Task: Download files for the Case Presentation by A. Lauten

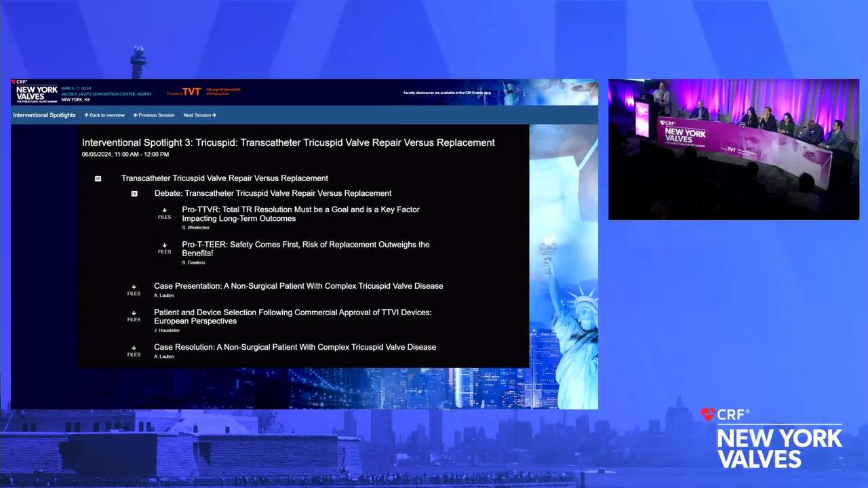Action: tap(134, 290)
